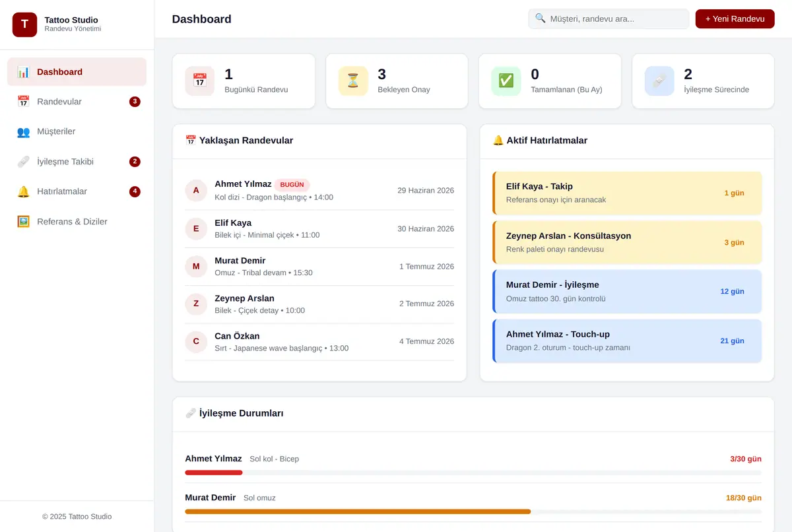The width and height of the screenshot is (792, 532).
Task: Click Murat Demir's avatar letter M
Action: 196,267
